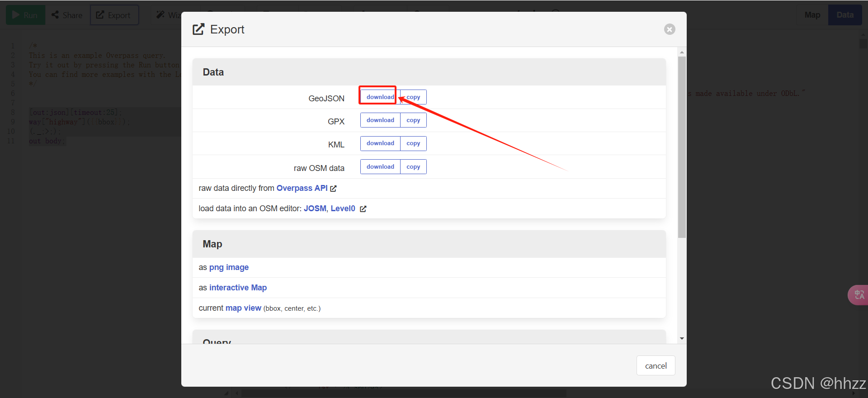Click scroll-down arrow of dialog scrollbar

(x=682, y=338)
